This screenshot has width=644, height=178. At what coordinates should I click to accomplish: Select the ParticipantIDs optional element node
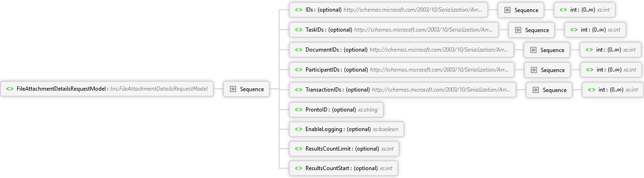pyautogui.click(x=402, y=70)
